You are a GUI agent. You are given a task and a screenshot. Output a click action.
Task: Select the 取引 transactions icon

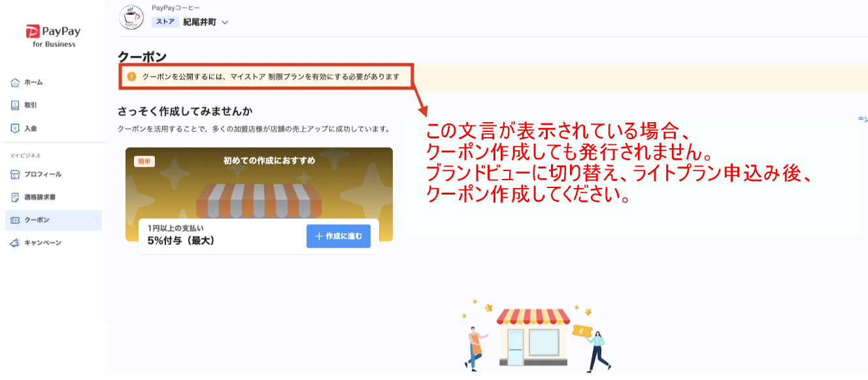click(x=14, y=105)
